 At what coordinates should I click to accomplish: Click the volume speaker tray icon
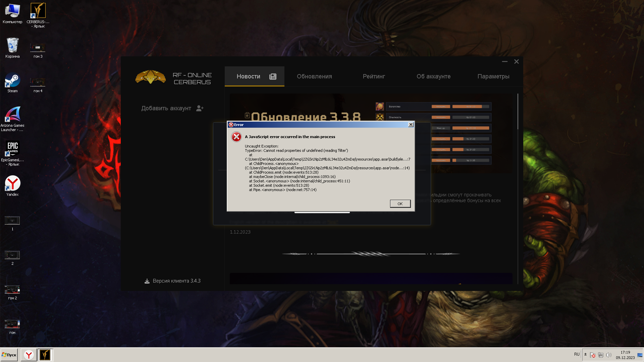609,355
